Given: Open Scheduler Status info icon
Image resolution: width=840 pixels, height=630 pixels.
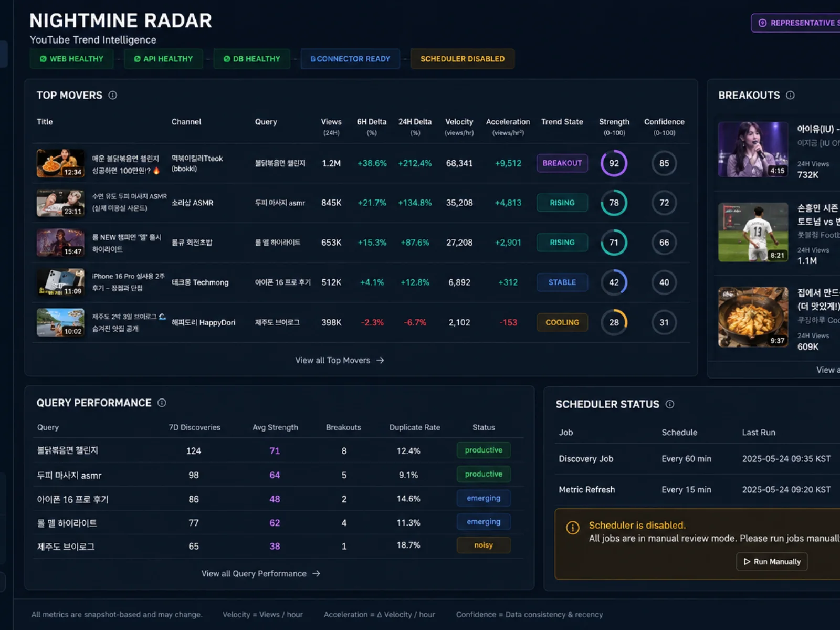Looking at the screenshot, I should coord(670,404).
